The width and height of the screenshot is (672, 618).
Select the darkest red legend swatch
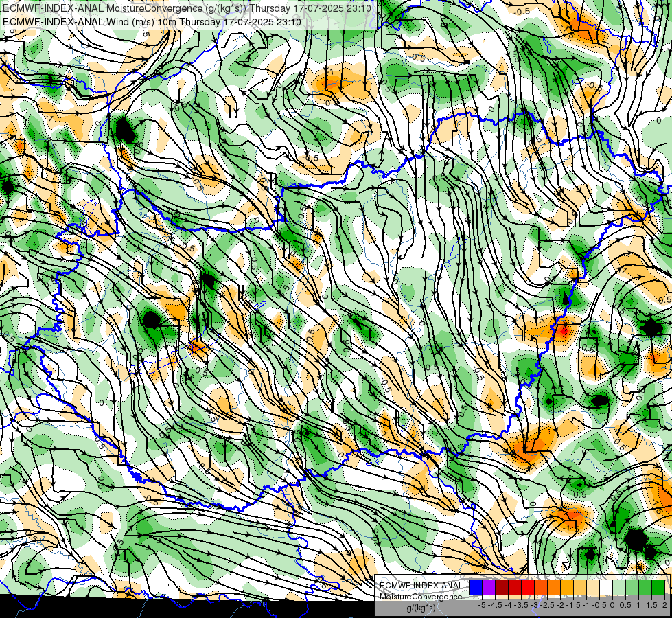(x=502, y=588)
